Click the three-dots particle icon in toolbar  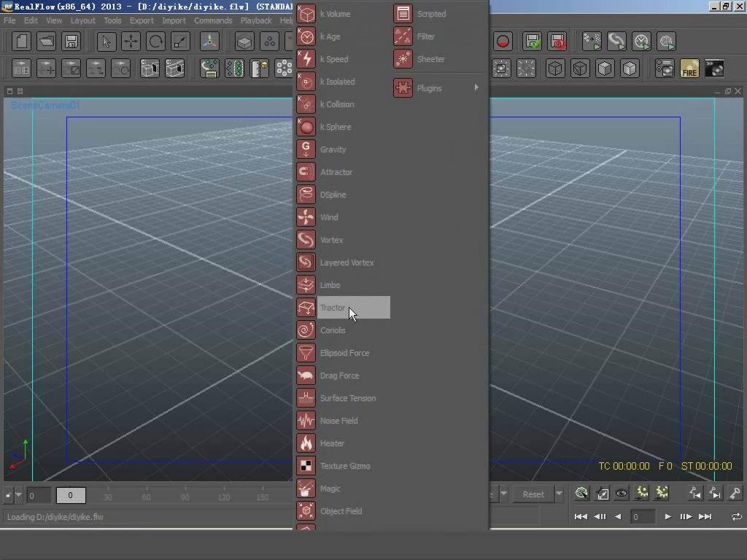269,42
